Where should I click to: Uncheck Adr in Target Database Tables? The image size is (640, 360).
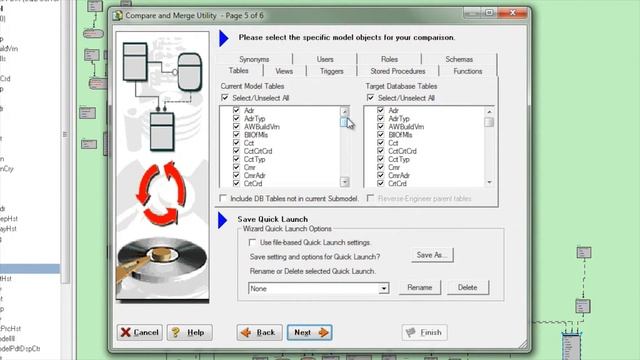click(x=380, y=110)
